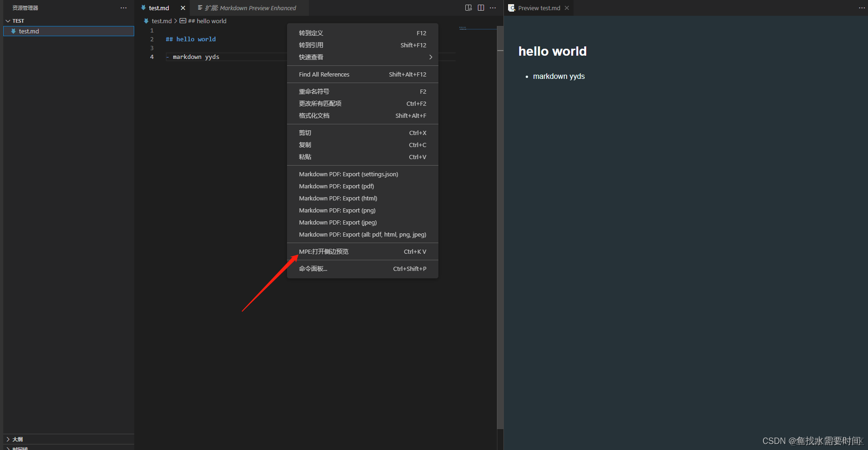Click the ## hello world code line
The width and height of the screenshot is (868, 450).
pyautogui.click(x=190, y=39)
